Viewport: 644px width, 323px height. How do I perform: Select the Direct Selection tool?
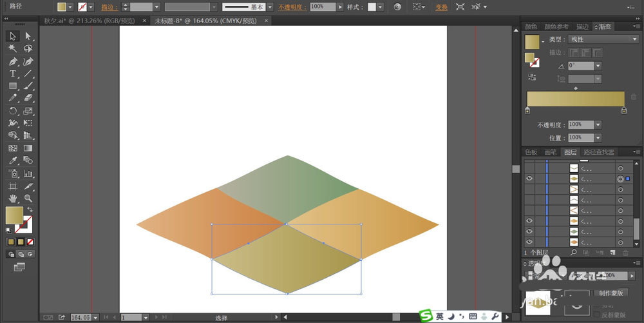[28, 36]
